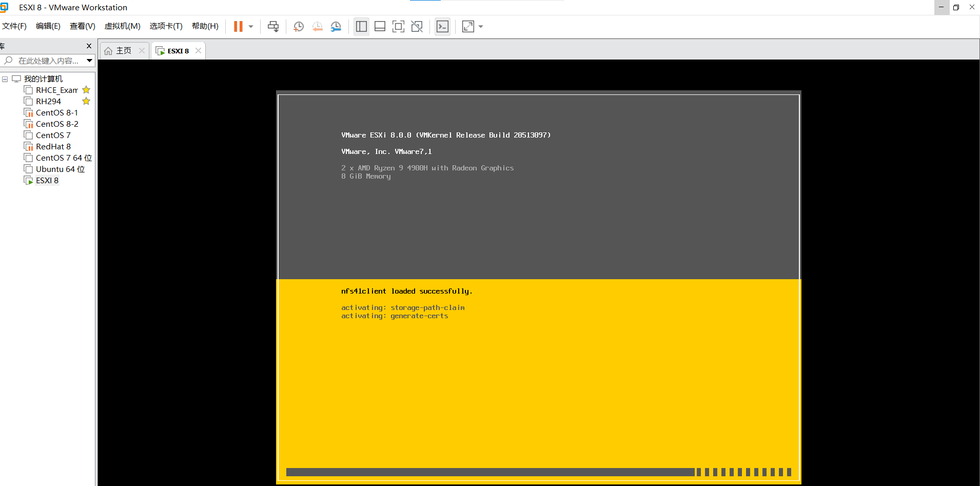Click the VMware Workstation title bar icon
Image resolution: width=980 pixels, height=486 pixels.
pyautogui.click(x=4, y=7)
